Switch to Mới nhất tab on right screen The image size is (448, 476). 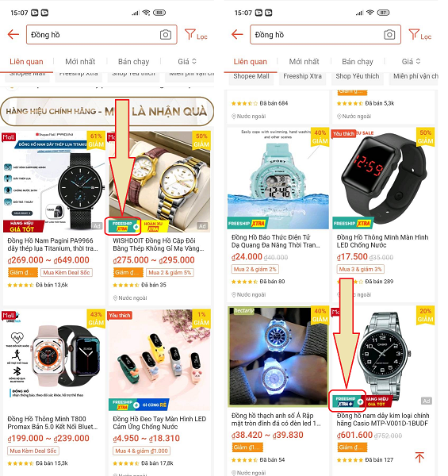pos(304,62)
